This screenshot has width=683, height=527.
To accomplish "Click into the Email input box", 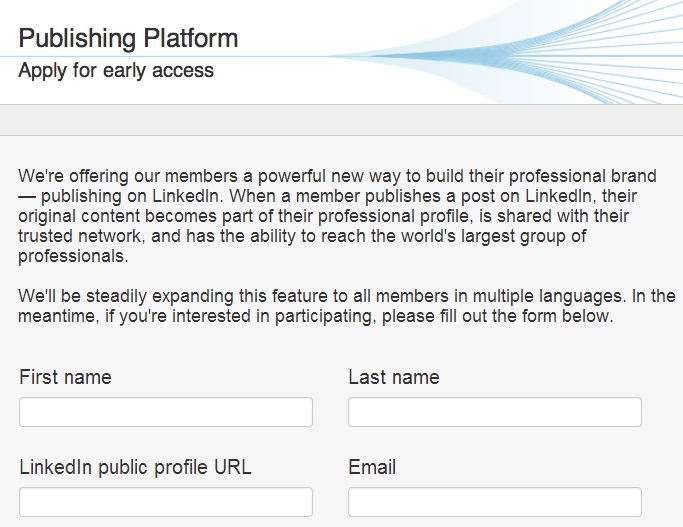I will point(495,502).
